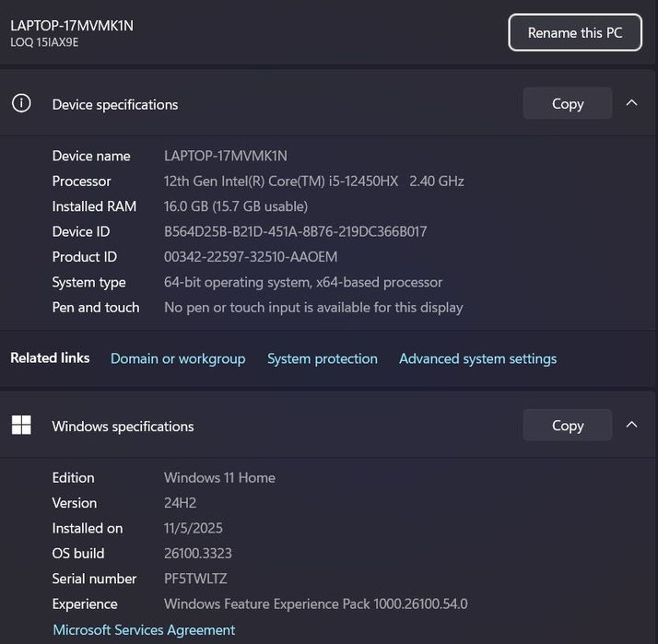Copy the Device specifications

pyautogui.click(x=568, y=103)
